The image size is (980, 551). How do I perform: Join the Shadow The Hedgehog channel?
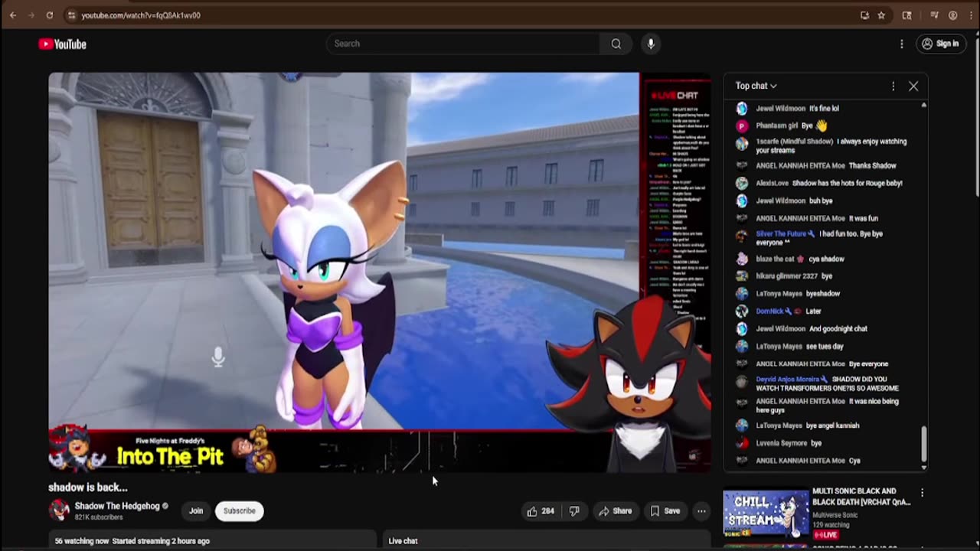(196, 511)
